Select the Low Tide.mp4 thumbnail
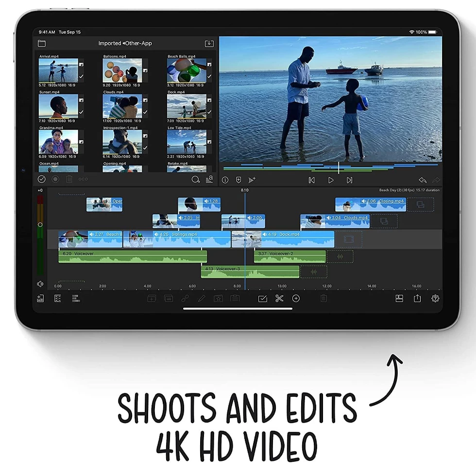This screenshot has height=476, width=476. coord(187,142)
